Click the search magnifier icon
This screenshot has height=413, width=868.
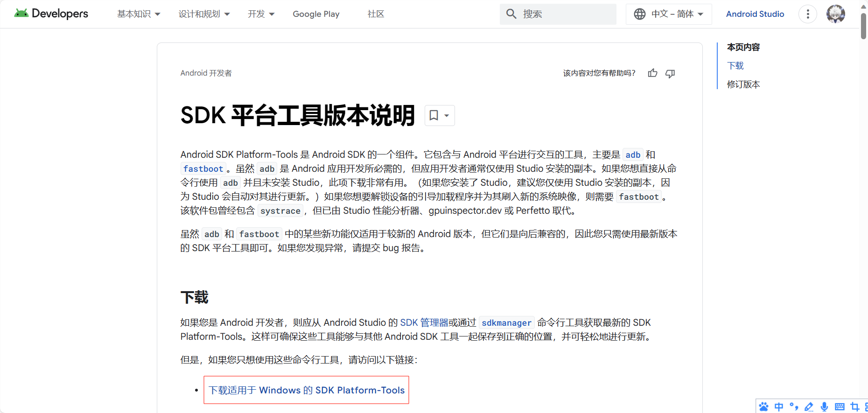pos(511,14)
